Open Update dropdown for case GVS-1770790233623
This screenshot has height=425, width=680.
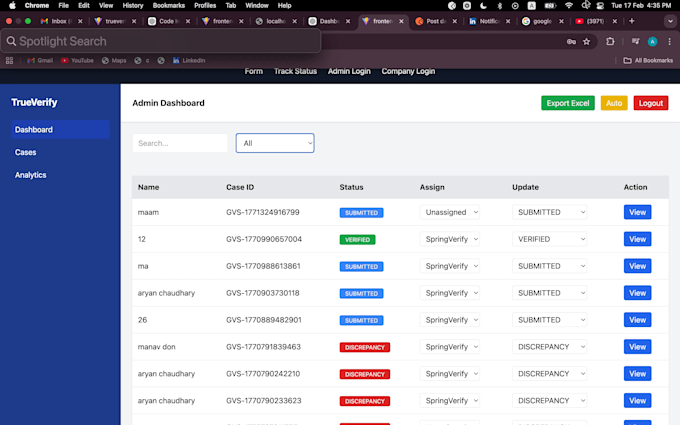tap(549, 400)
